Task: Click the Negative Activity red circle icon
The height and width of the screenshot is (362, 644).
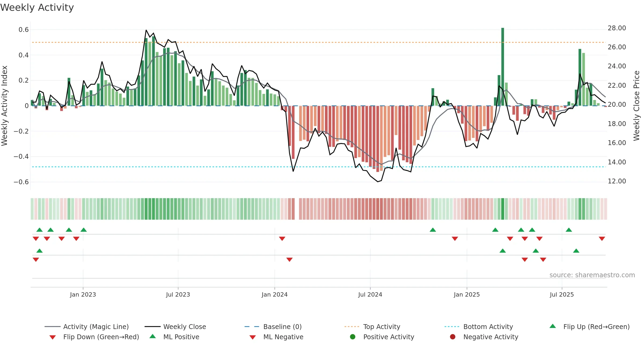Action: [453, 337]
